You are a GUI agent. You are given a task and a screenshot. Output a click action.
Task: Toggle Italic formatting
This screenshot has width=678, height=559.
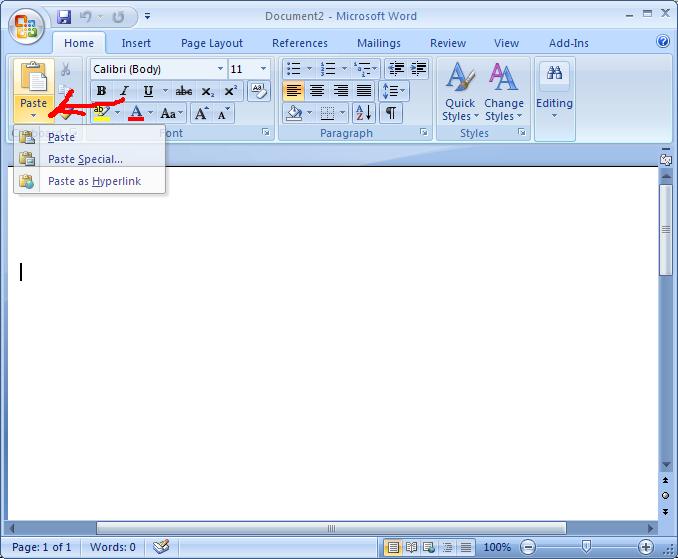coord(125,91)
